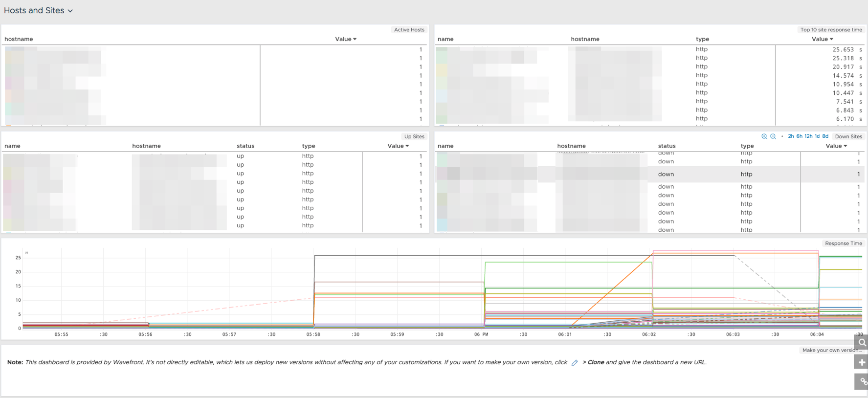Click the plus icon on the right edge
868x398 pixels.
pos(862,362)
